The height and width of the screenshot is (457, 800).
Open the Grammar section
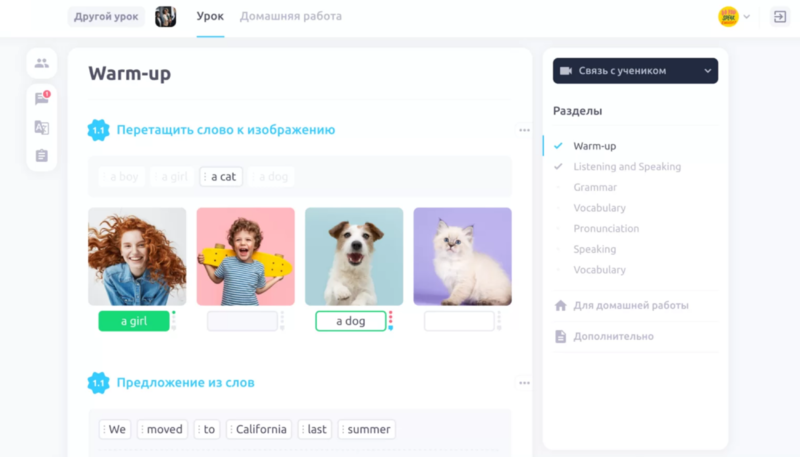pos(595,187)
